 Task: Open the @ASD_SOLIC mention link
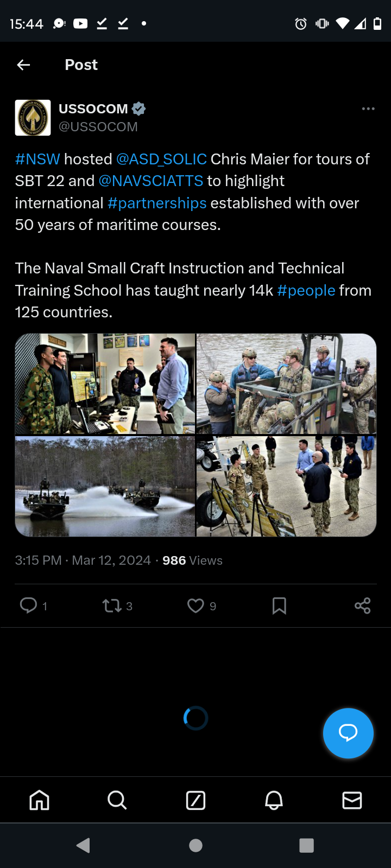tap(161, 159)
